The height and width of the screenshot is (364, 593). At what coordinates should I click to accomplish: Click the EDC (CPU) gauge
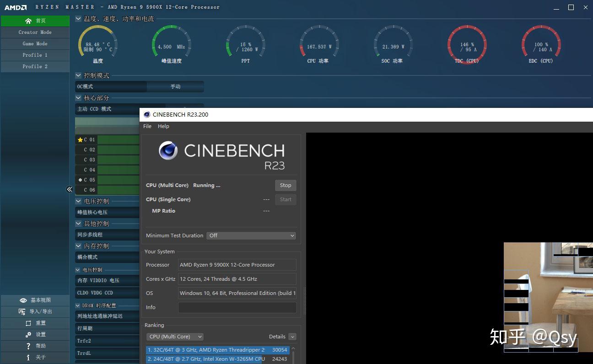coord(541,45)
